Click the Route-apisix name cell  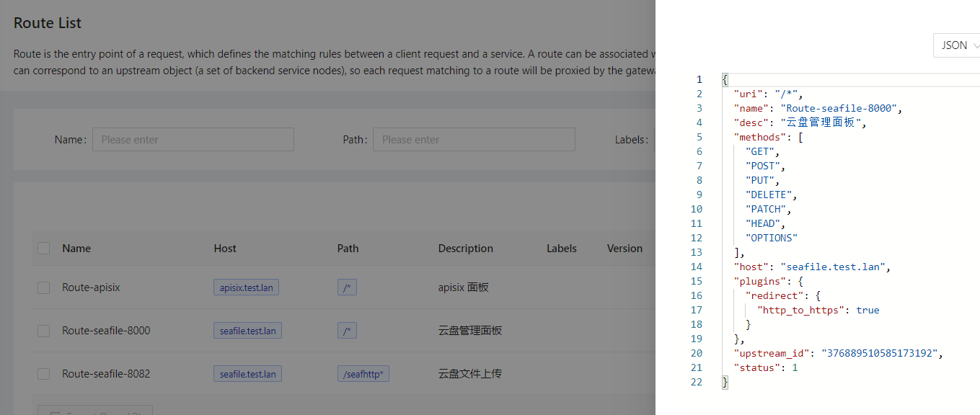coord(91,287)
